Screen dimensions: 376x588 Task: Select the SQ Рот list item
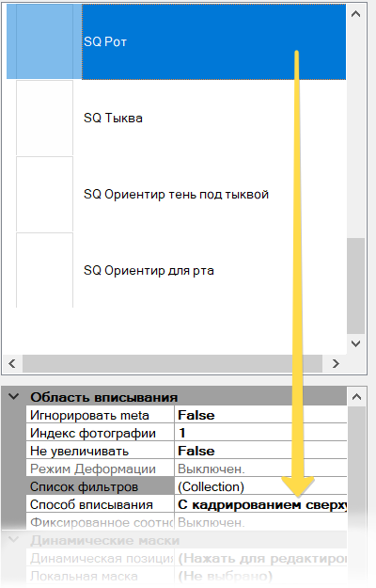tap(176, 41)
